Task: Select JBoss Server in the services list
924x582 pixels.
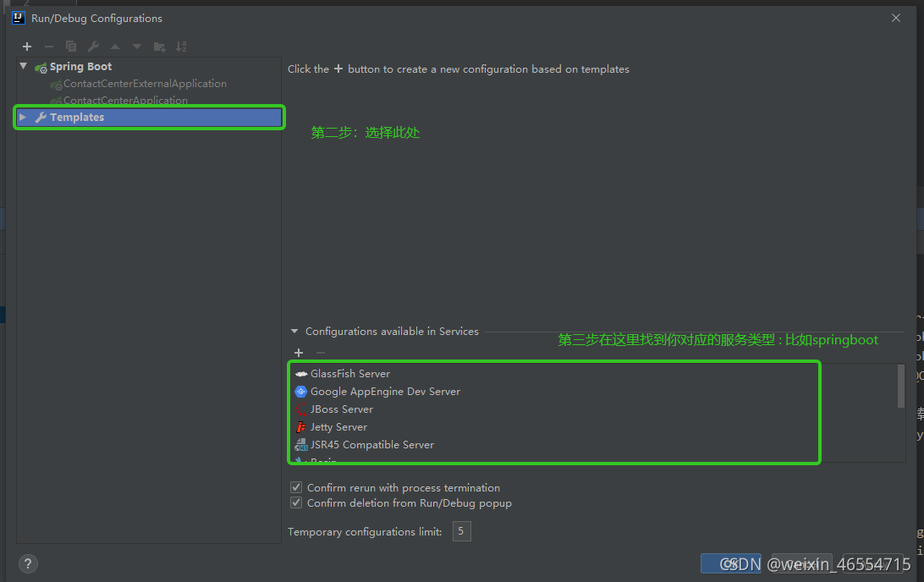Action: (342, 409)
